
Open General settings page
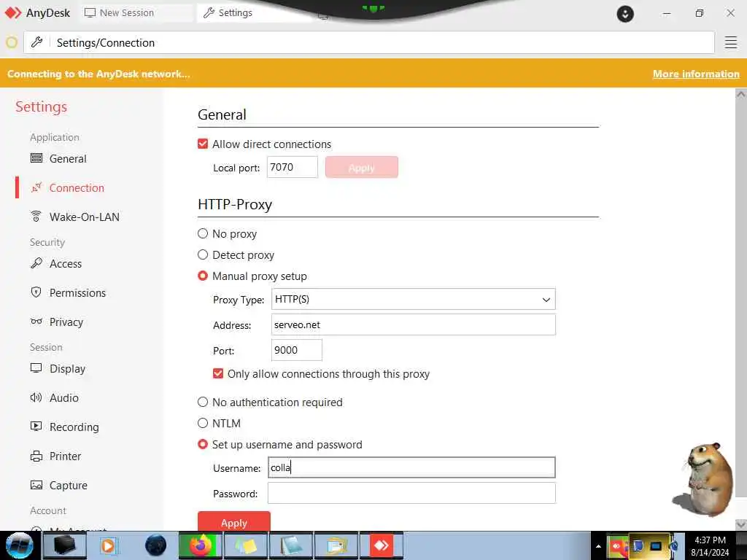coord(68,158)
